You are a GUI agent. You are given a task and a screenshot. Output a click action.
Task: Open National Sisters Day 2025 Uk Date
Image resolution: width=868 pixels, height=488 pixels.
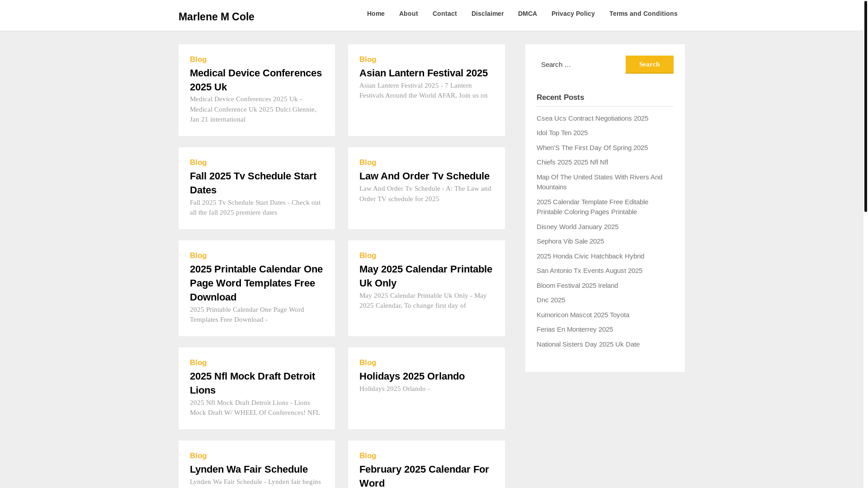588,344
